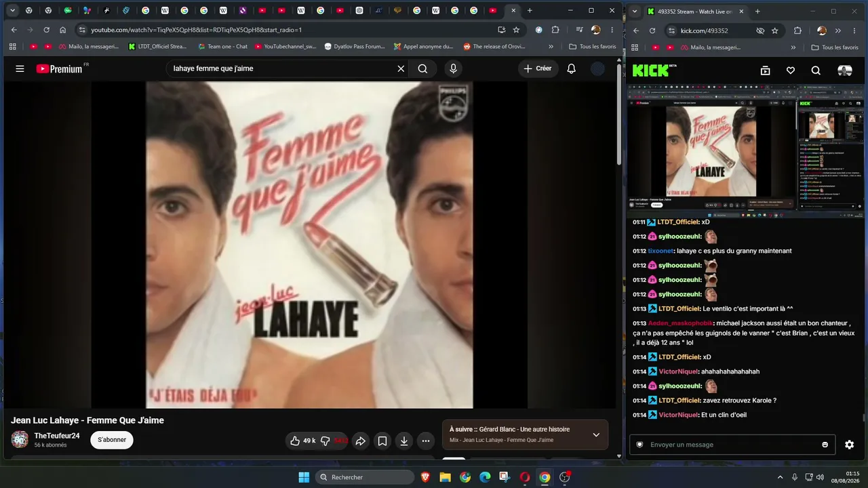Start YouTube voice search with microphone
The image size is (868, 488).
[453, 68]
